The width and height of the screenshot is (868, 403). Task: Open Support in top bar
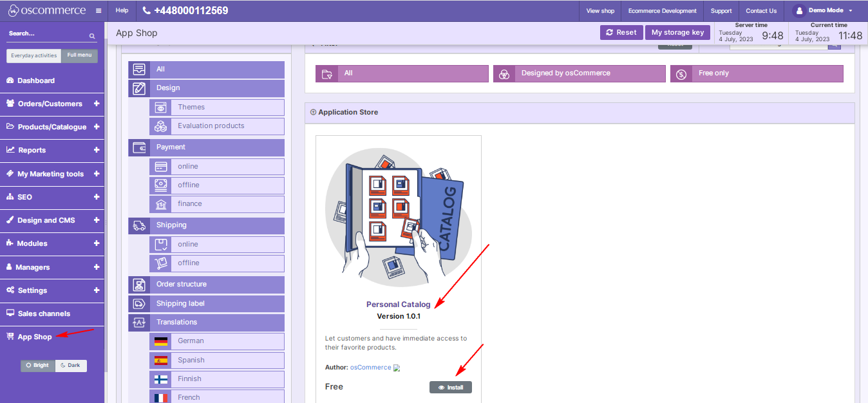(721, 11)
